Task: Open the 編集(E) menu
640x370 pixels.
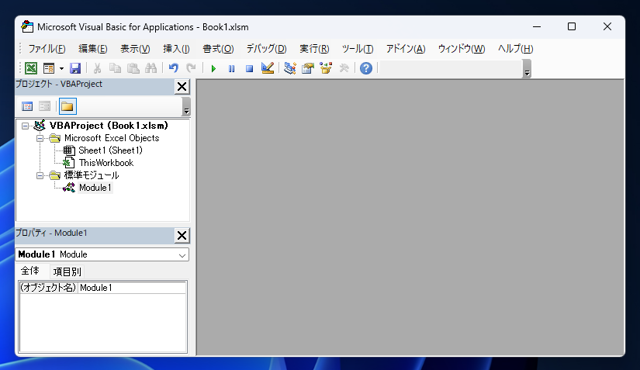Action: 93,49
